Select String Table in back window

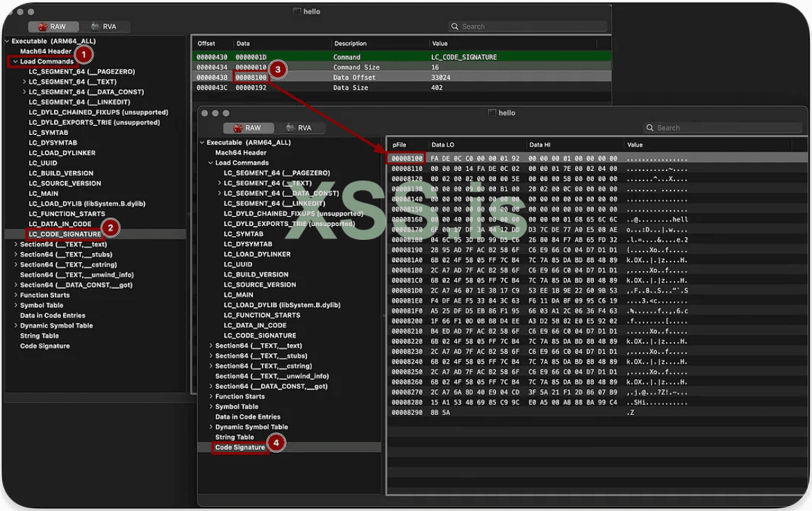[40, 336]
